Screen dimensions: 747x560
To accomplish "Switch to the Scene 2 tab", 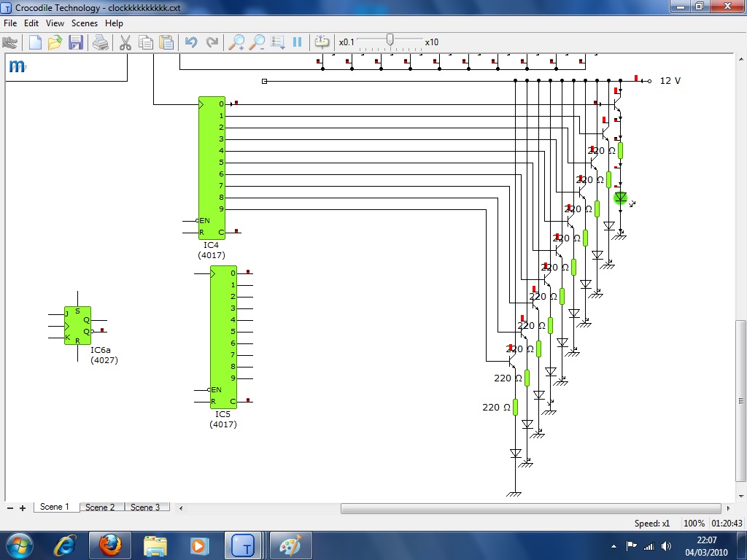I will pyautogui.click(x=100, y=507).
